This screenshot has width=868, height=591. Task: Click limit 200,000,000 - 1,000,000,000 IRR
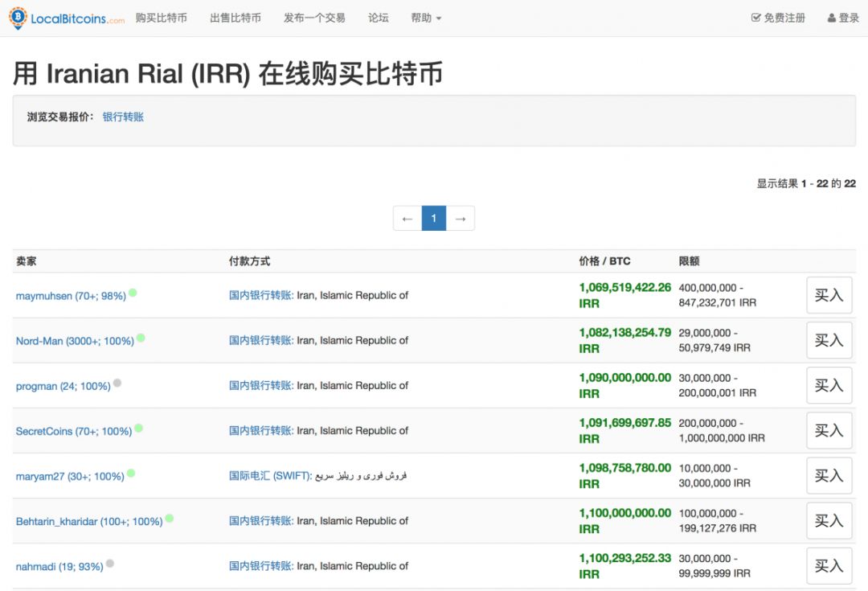coord(722,430)
